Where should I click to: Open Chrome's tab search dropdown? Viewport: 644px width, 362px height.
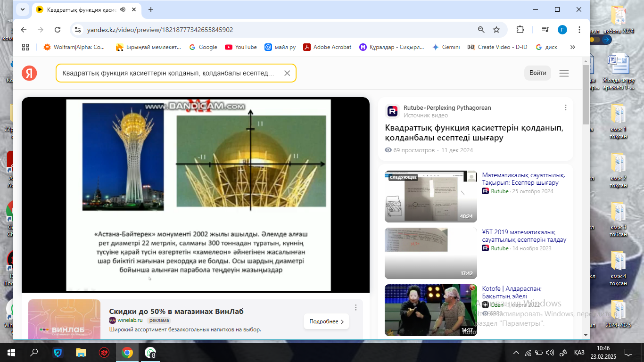pos(23,9)
